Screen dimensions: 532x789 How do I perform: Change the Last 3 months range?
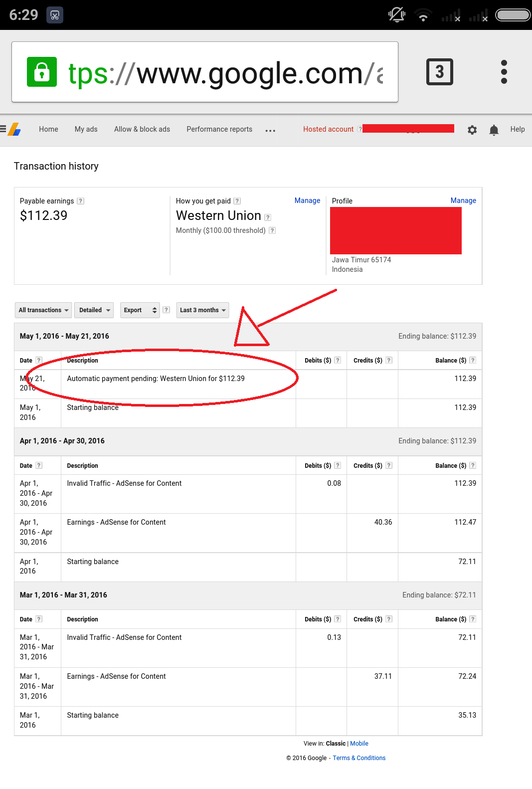click(202, 310)
